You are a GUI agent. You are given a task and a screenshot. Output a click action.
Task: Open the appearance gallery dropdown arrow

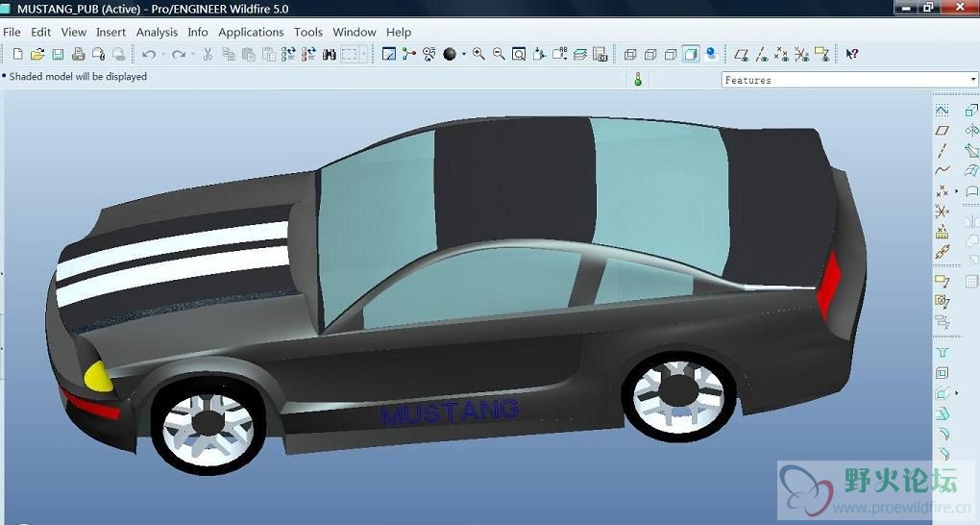point(464,55)
